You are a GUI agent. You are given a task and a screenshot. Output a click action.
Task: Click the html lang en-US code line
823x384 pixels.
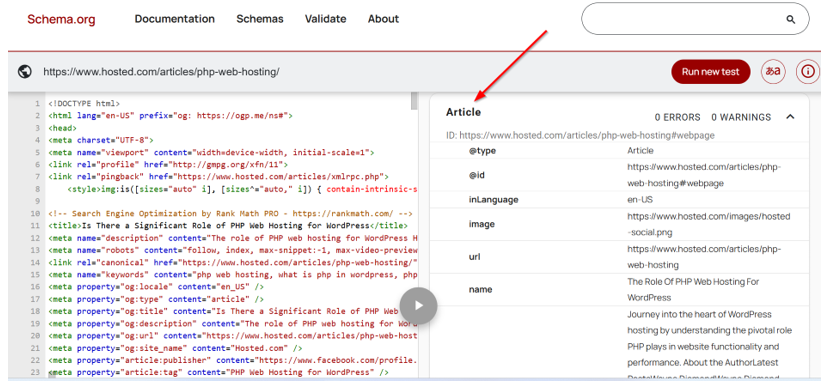(x=171, y=116)
